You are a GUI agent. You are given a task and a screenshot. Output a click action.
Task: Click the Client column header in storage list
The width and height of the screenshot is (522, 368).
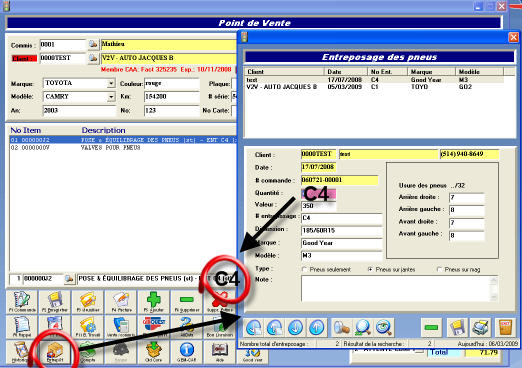[x=285, y=72]
